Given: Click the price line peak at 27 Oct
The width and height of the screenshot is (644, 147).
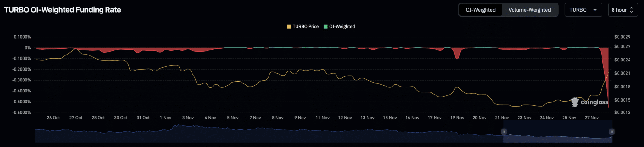Looking at the screenshot, I should click(x=75, y=49).
